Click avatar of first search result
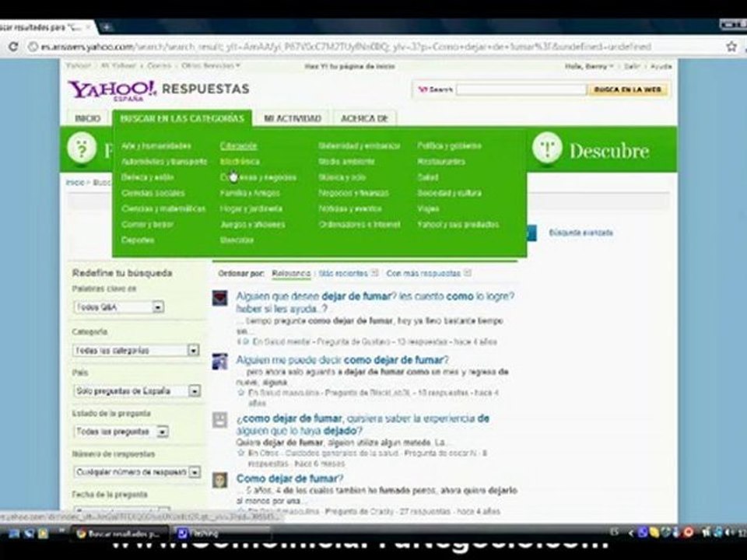 tap(219, 298)
